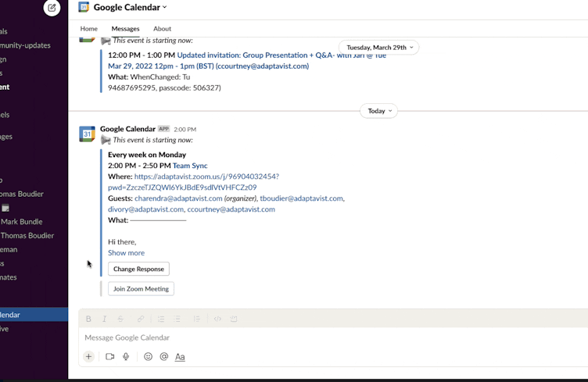Viewport: 588px width, 382px height.
Task: Toggle italic formatting in composer
Action: tap(104, 319)
